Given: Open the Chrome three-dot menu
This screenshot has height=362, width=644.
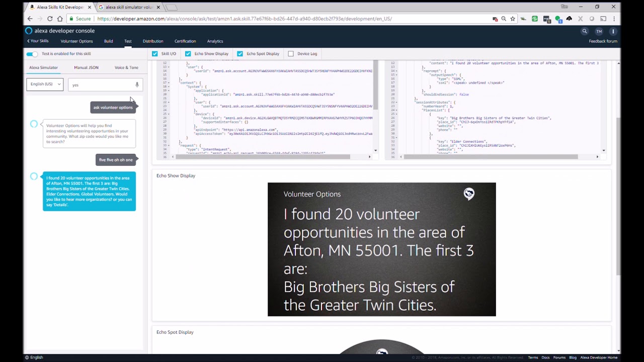Looking at the screenshot, I should (x=614, y=19).
